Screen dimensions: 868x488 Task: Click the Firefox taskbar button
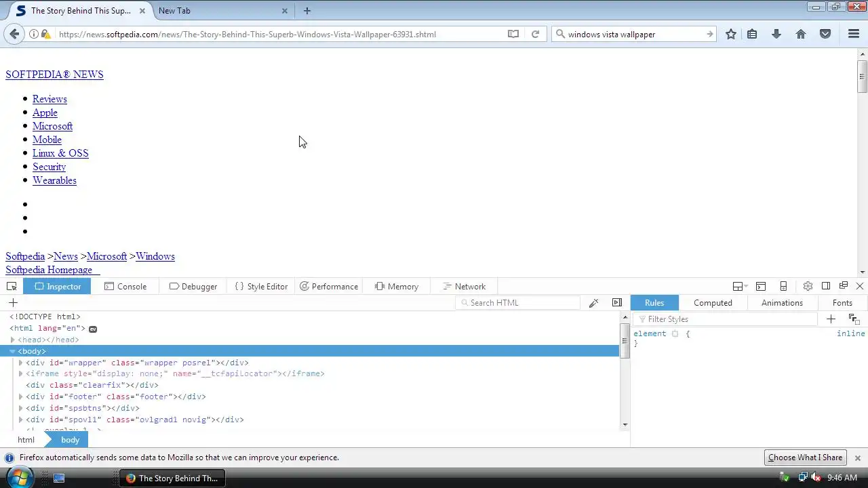[173, 478]
